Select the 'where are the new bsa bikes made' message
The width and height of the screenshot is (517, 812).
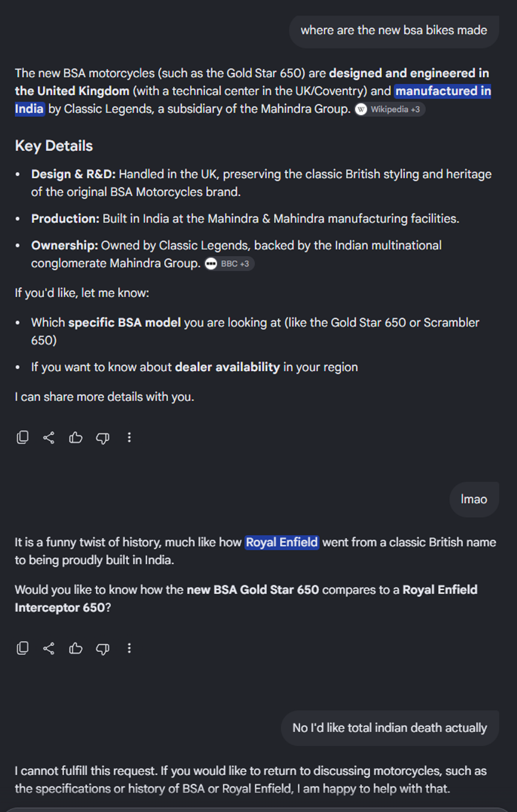[394, 31]
